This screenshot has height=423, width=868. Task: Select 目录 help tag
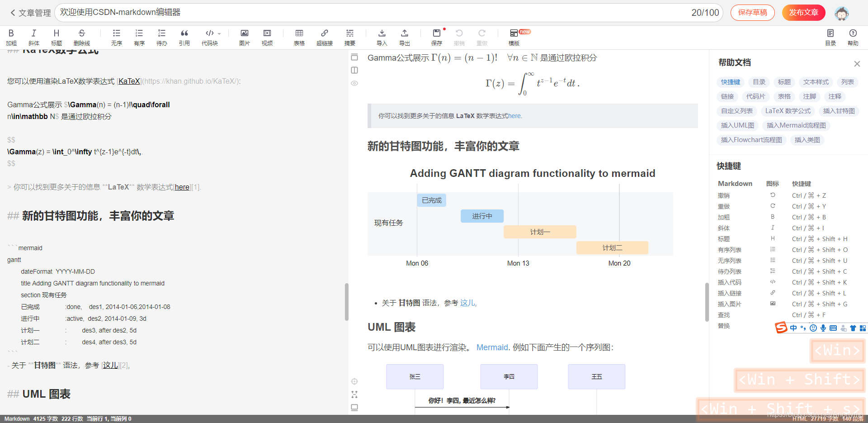759,82
